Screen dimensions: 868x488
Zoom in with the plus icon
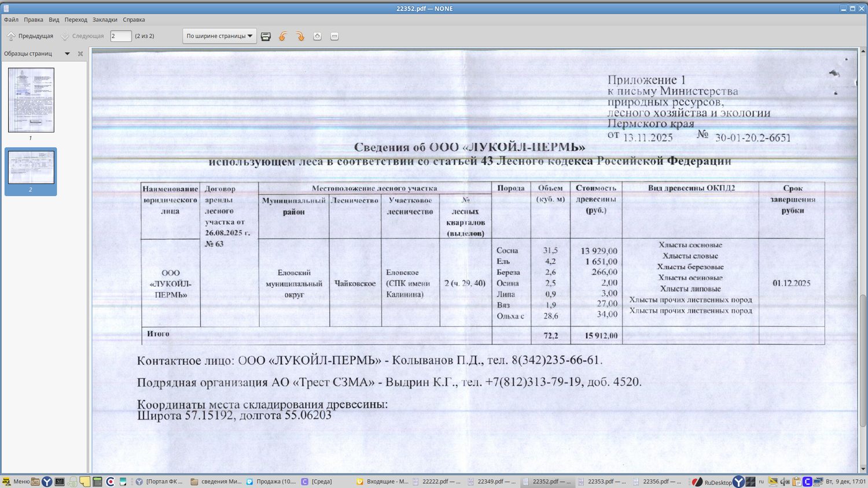(x=317, y=36)
